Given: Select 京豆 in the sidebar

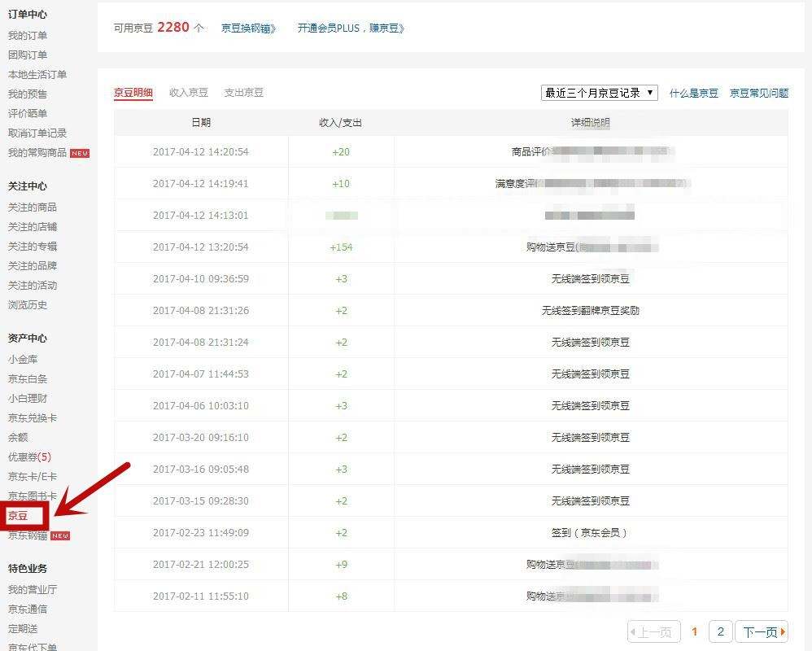Looking at the screenshot, I should tap(18, 516).
